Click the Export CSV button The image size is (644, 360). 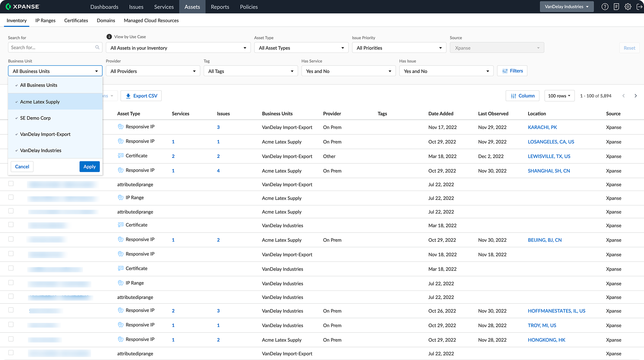click(x=141, y=96)
